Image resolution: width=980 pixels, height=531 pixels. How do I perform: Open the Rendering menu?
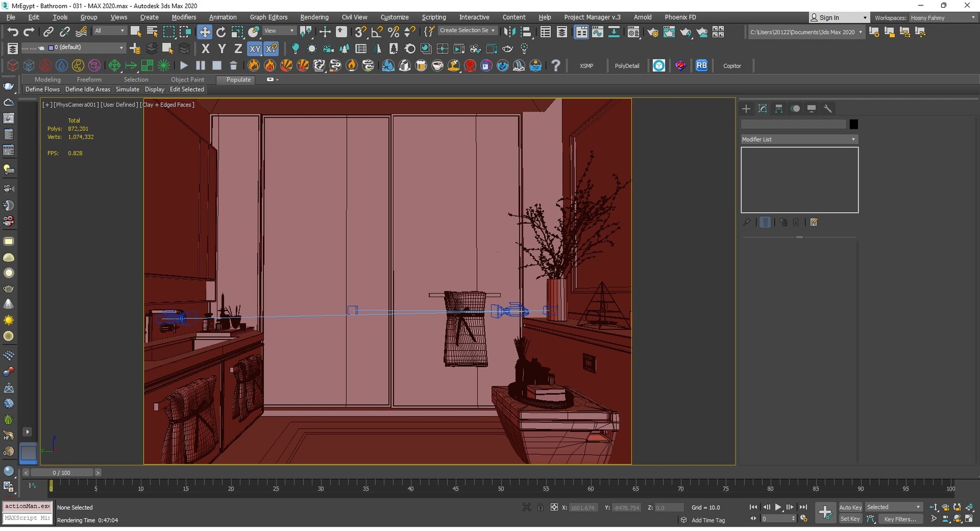coord(314,17)
